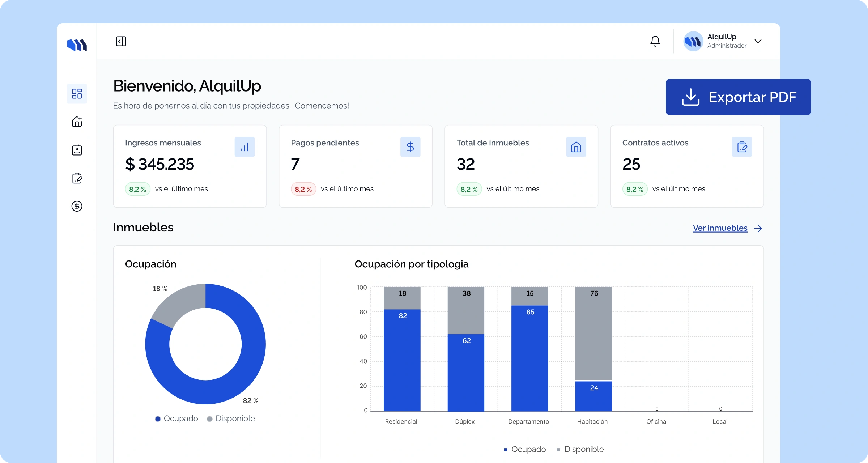868x463 pixels.
Task: Click the house icon on Total de inmuebles
Action: pos(576,146)
